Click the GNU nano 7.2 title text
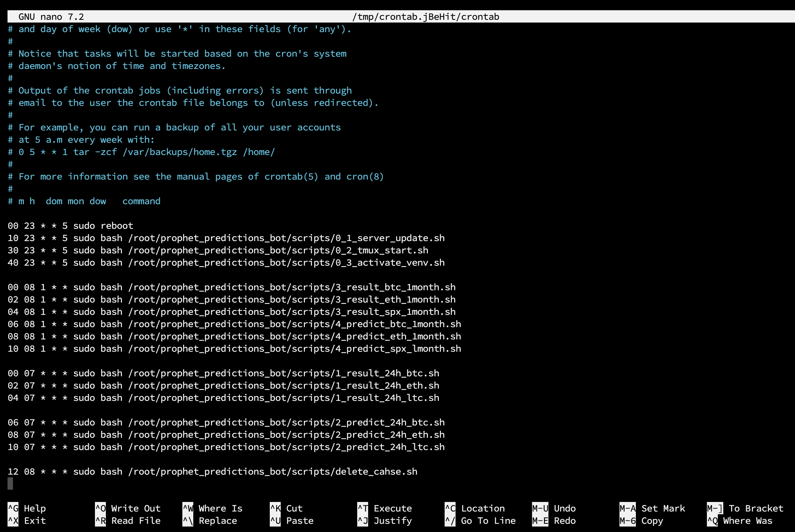The height and width of the screenshot is (532, 795). (51, 17)
